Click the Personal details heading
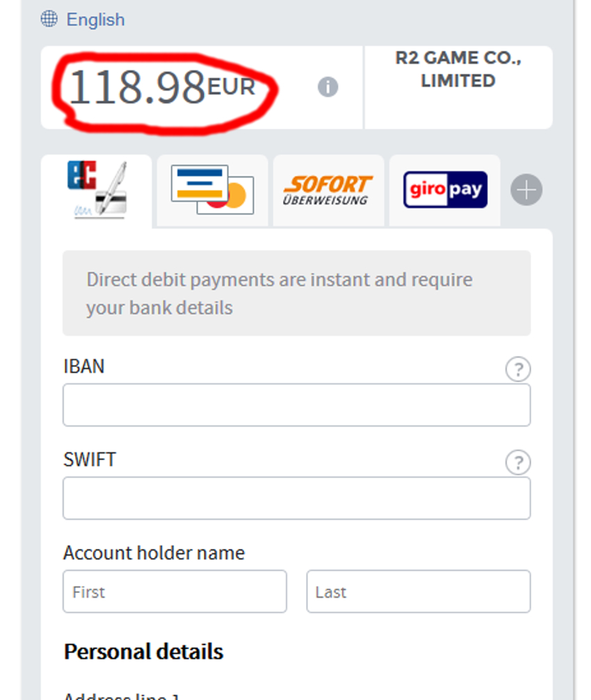The height and width of the screenshot is (700, 591). pyautogui.click(x=143, y=652)
